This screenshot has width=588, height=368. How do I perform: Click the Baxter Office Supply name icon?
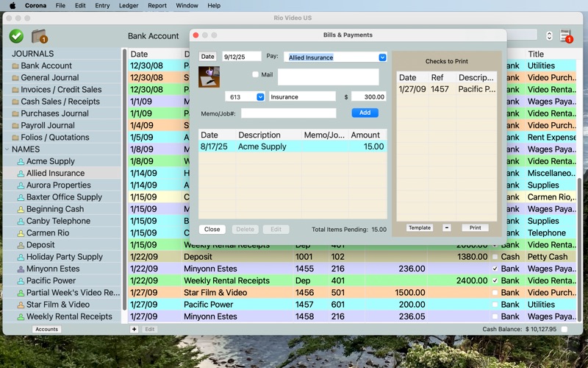click(x=21, y=197)
